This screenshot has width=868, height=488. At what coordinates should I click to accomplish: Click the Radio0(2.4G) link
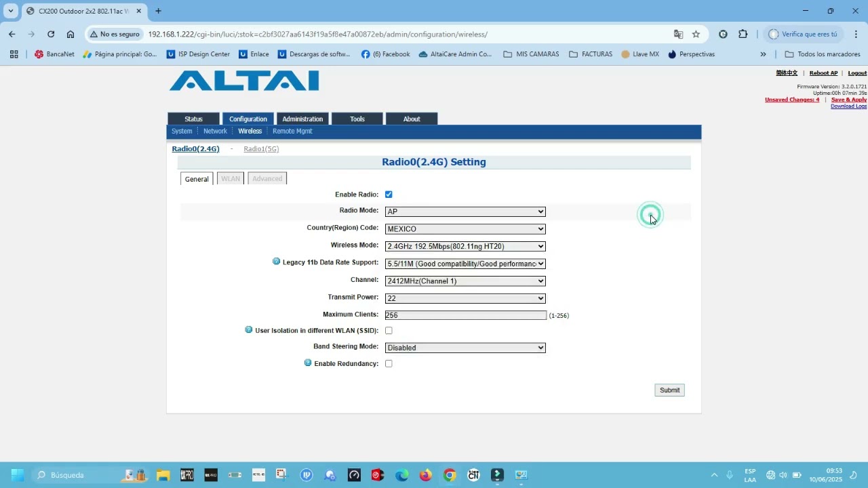coord(195,149)
